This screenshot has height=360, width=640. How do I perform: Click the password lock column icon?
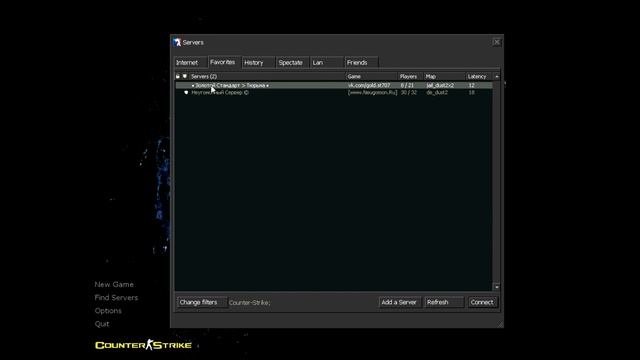(178, 76)
